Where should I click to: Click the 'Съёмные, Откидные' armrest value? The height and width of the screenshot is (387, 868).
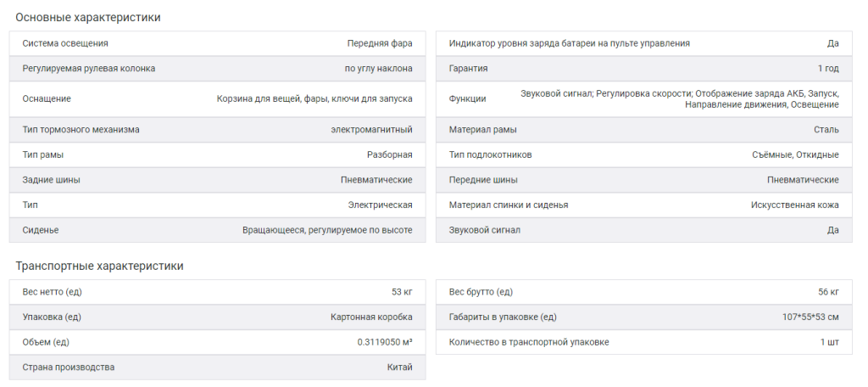[794, 155]
